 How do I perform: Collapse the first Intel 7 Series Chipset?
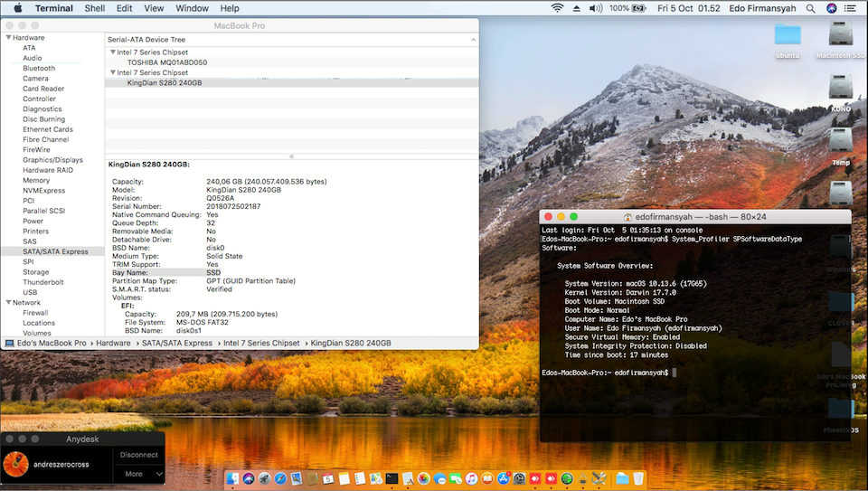pos(112,52)
